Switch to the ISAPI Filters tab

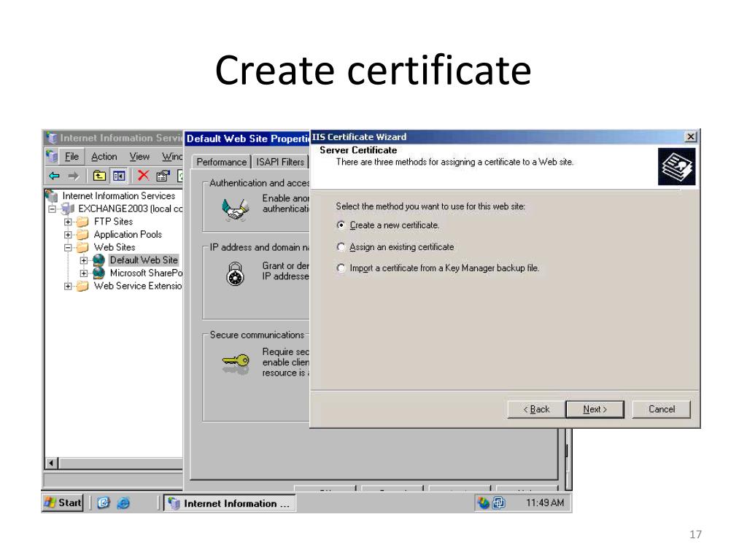click(280, 162)
